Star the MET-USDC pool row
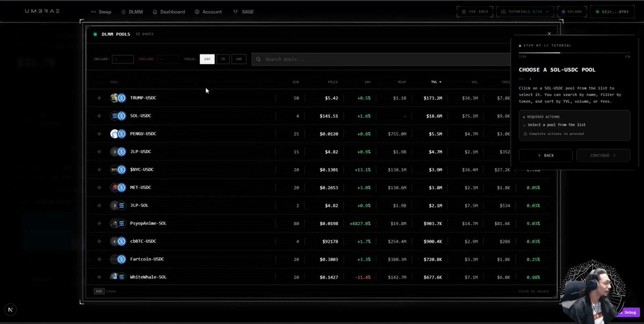The image size is (644, 324). 99,188
